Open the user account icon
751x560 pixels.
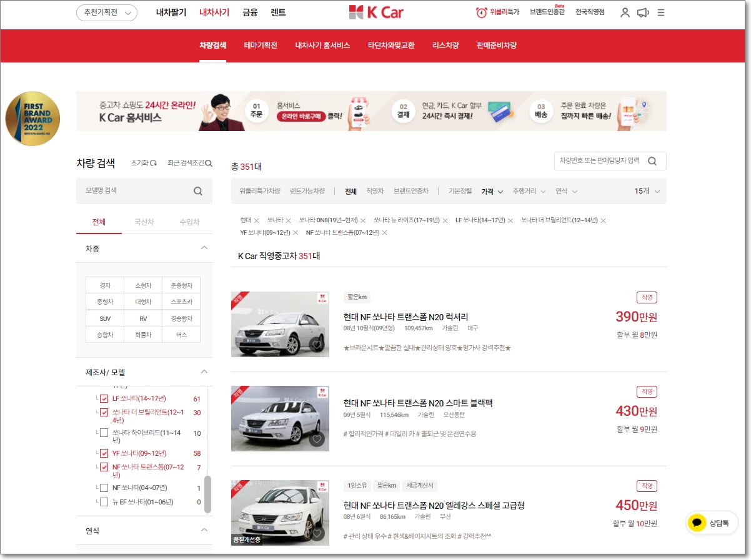click(625, 12)
